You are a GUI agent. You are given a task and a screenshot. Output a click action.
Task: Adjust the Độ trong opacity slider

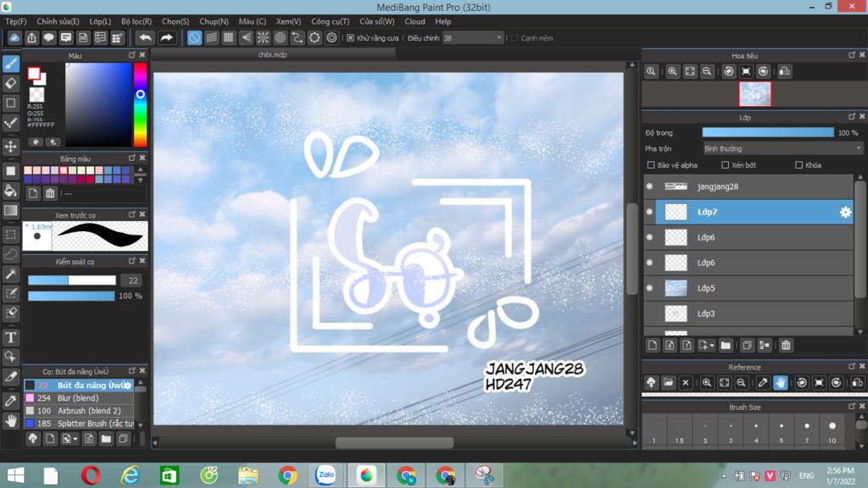click(x=768, y=133)
